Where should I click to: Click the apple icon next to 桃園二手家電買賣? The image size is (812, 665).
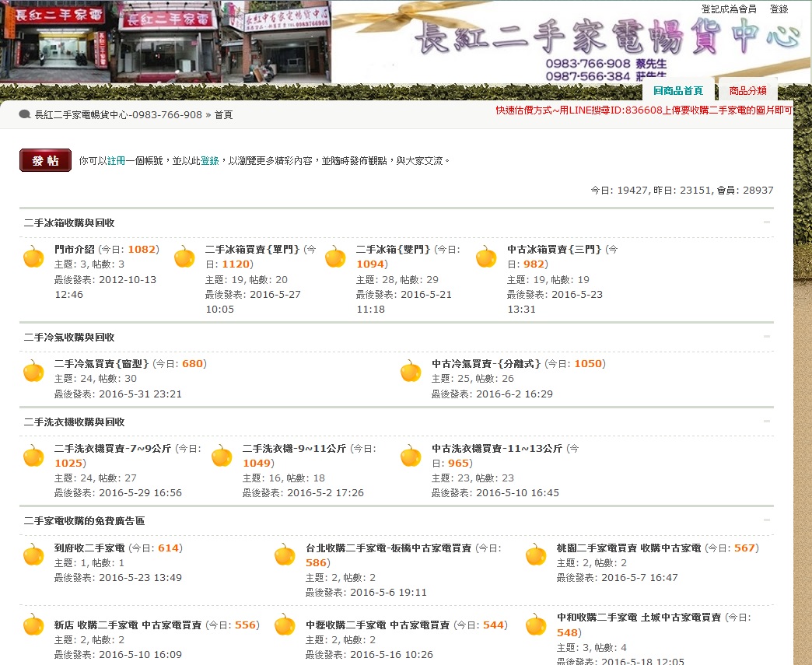[536, 555]
